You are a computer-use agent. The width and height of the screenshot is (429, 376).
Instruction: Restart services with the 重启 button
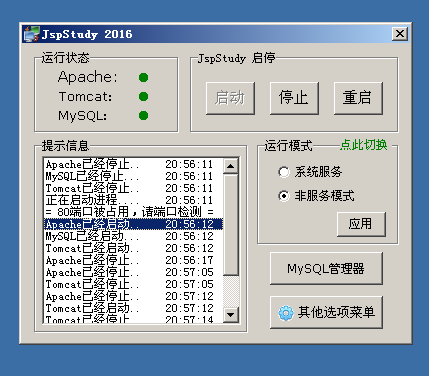click(x=358, y=98)
